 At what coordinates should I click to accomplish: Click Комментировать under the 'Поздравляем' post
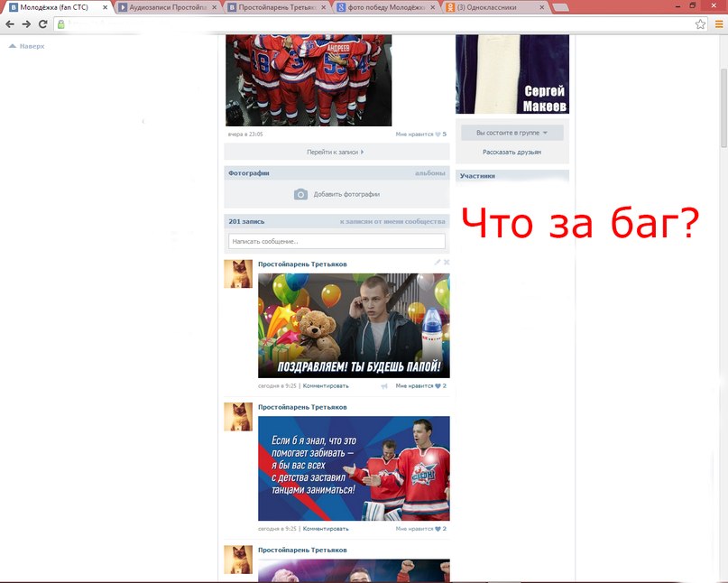(326, 386)
